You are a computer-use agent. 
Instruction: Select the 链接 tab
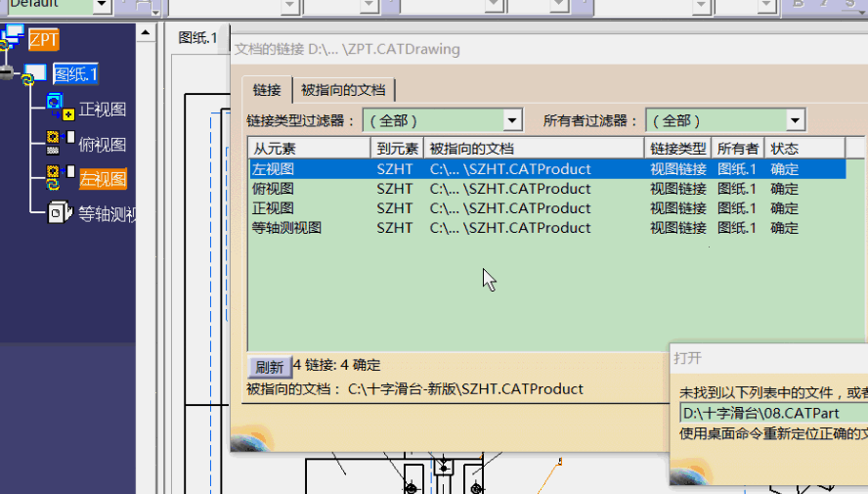tap(267, 90)
